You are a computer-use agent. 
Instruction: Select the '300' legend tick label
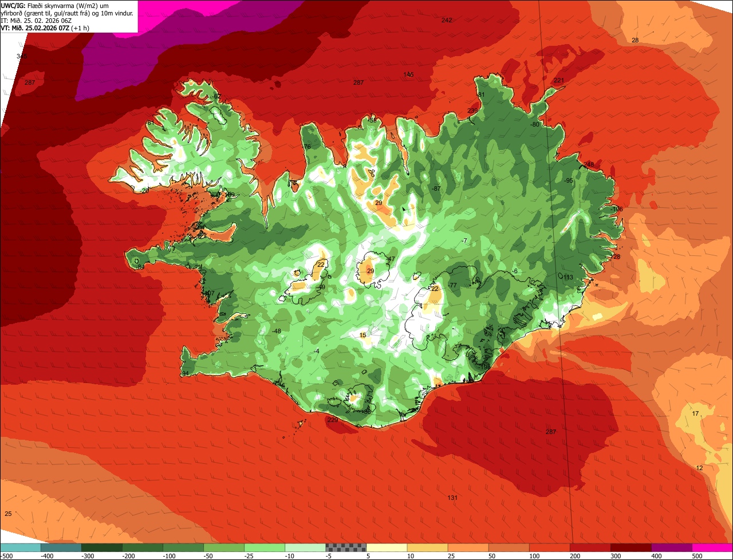[616, 555]
